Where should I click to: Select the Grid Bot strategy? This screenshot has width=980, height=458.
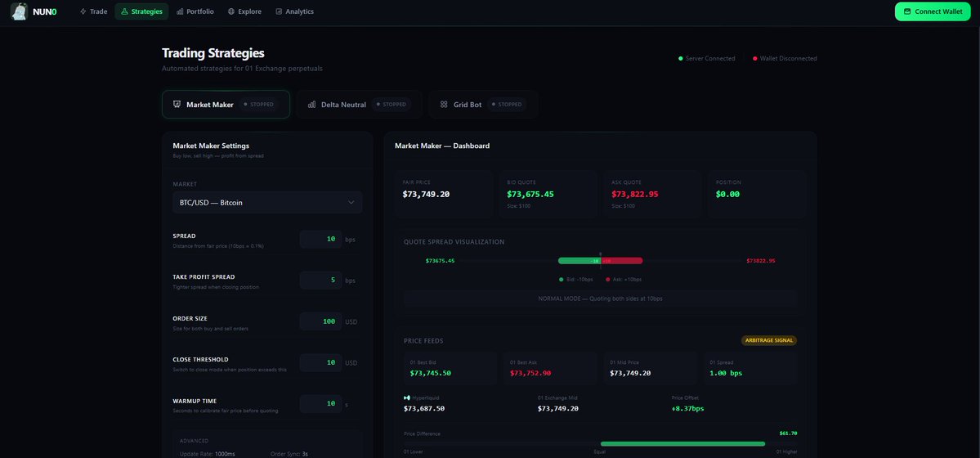coord(483,105)
